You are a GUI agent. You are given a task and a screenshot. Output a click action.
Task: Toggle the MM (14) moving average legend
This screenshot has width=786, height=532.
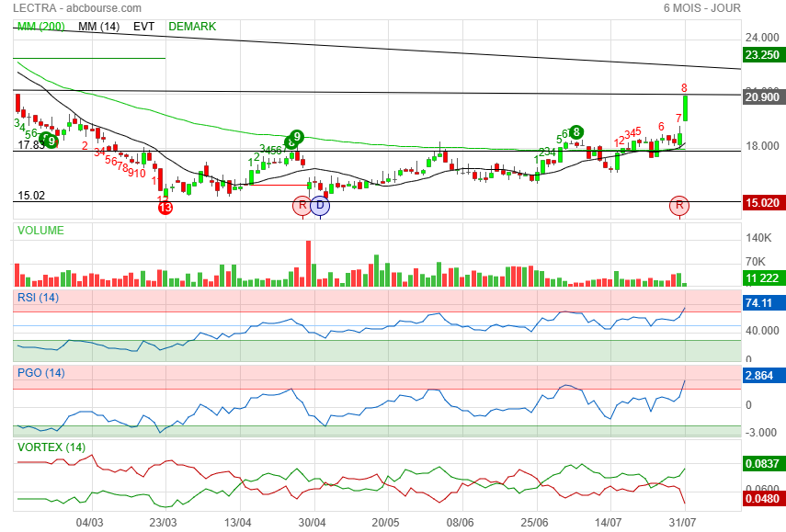(98, 27)
